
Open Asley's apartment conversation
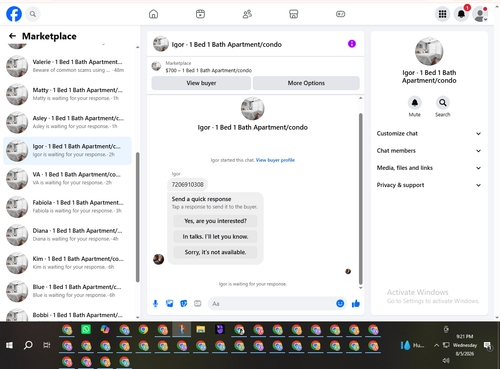pos(67,122)
